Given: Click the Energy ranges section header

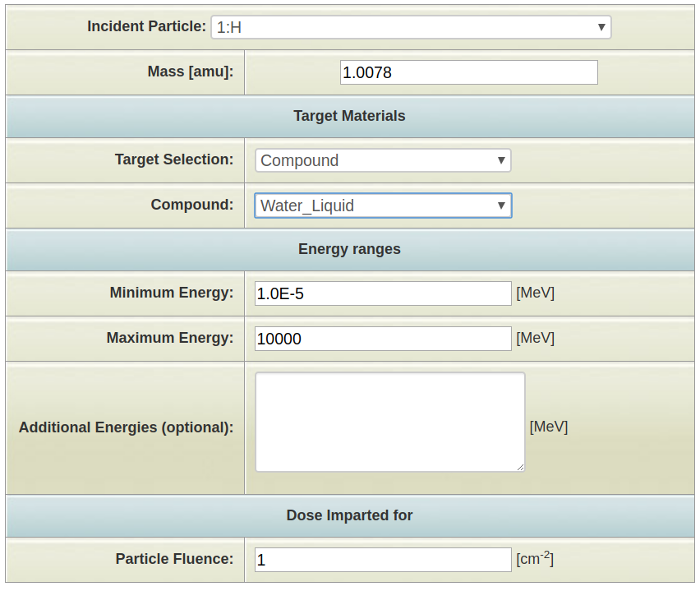Looking at the screenshot, I should click(x=350, y=249).
